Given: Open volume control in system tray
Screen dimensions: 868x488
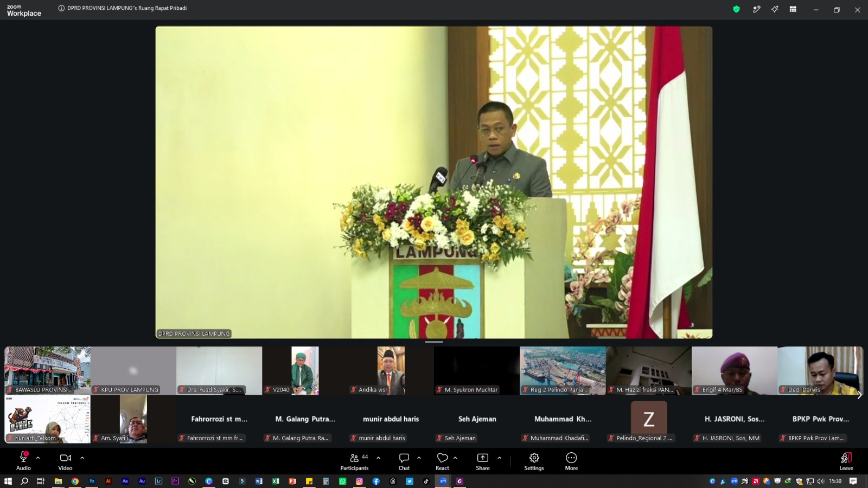Looking at the screenshot, I should [820, 481].
